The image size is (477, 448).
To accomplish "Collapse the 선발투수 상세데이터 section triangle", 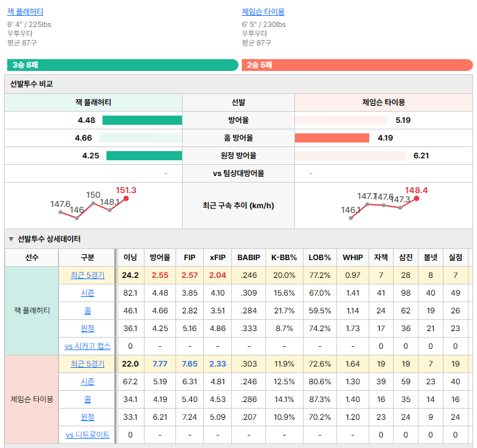I will pyautogui.click(x=11, y=239).
